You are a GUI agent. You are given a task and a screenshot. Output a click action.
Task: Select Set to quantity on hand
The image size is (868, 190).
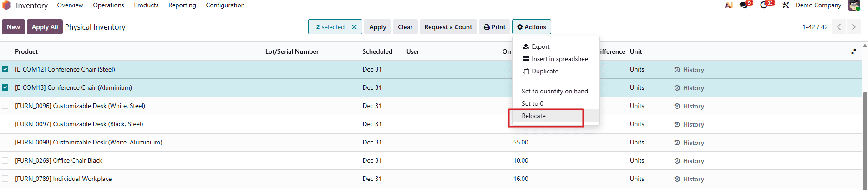(x=556, y=91)
